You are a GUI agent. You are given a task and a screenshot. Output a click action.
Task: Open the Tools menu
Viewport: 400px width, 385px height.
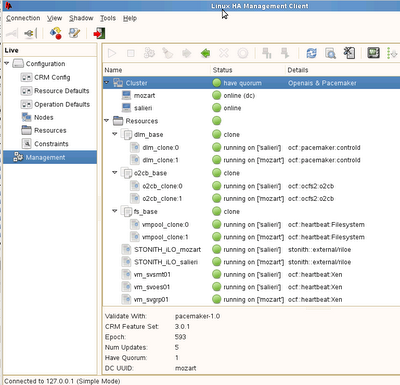tap(108, 18)
